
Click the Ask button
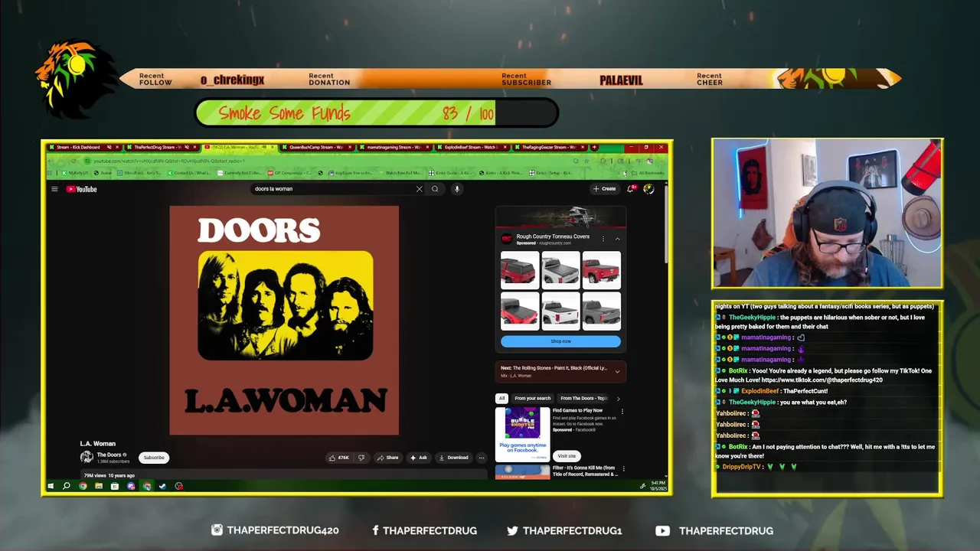click(x=419, y=458)
